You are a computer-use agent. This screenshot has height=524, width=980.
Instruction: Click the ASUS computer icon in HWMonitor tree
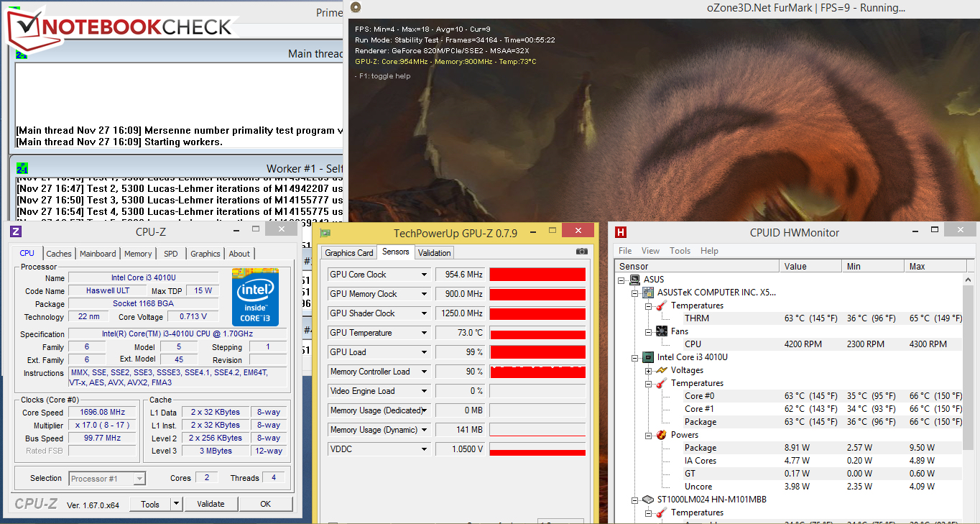click(636, 280)
